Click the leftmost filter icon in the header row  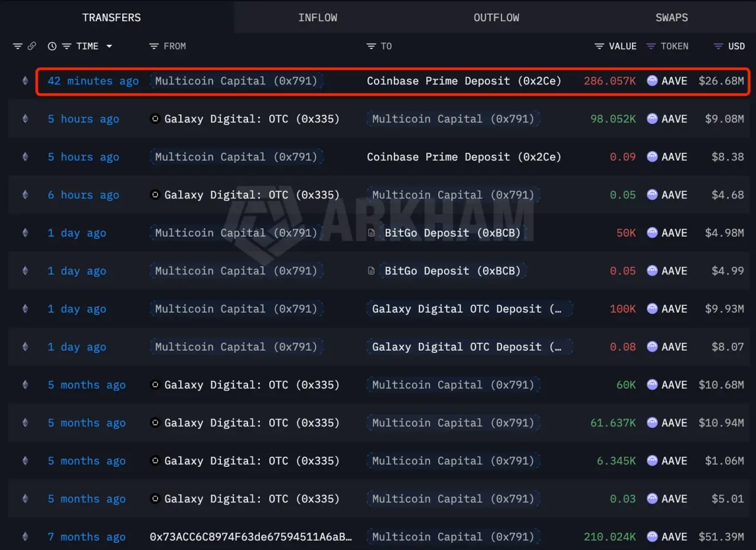pos(18,46)
